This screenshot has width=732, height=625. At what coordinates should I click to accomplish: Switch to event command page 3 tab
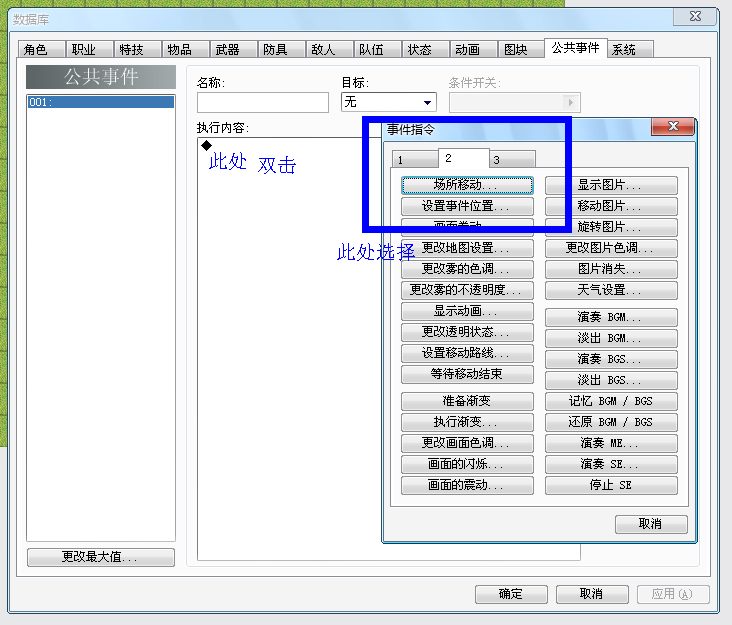click(513, 159)
